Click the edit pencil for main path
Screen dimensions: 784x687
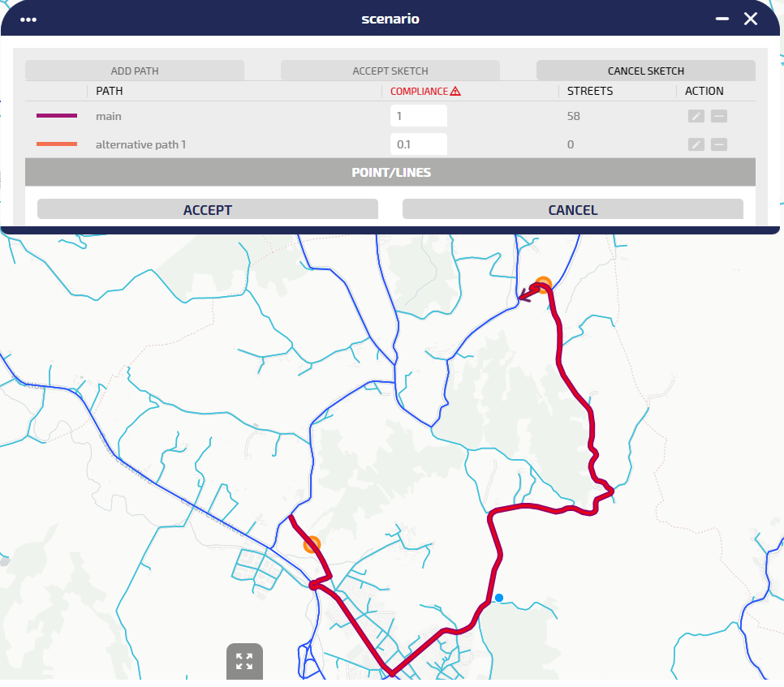coord(696,116)
